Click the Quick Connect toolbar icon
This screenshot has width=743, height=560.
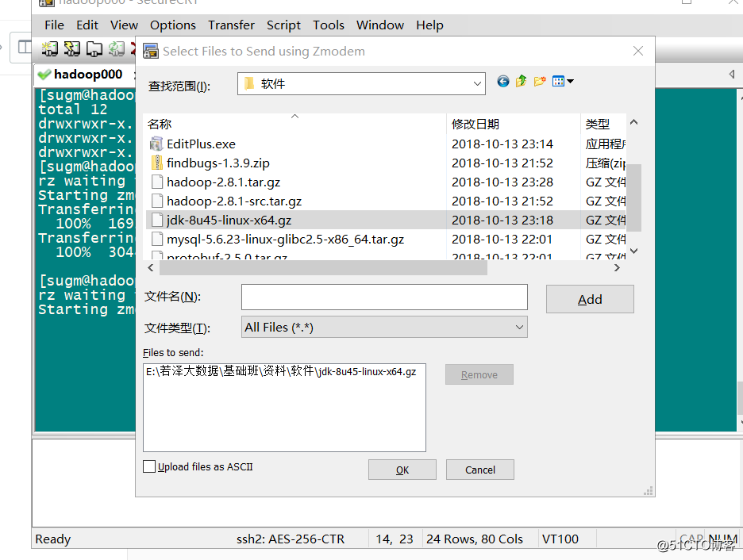click(72, 48)
